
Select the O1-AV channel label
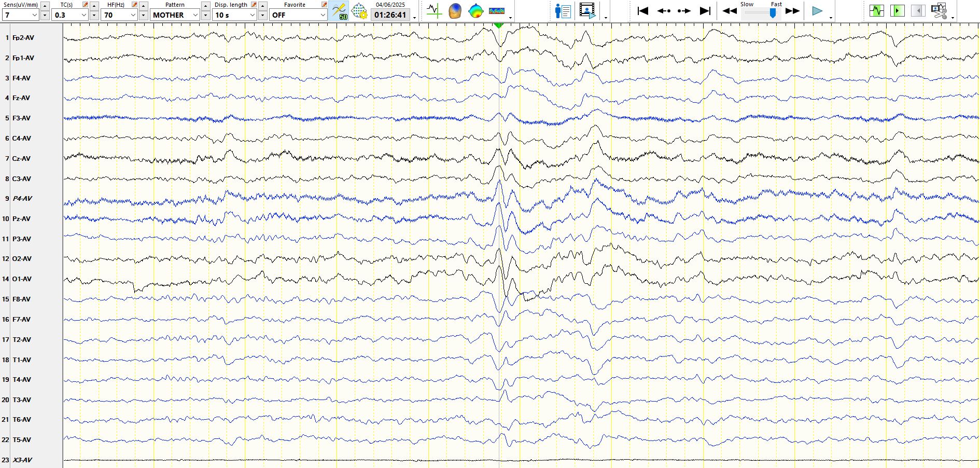22,279
